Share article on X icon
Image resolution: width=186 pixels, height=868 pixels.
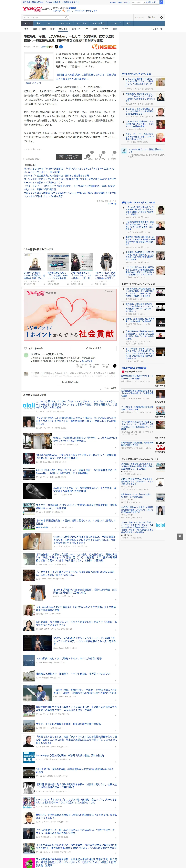[56, 47]
